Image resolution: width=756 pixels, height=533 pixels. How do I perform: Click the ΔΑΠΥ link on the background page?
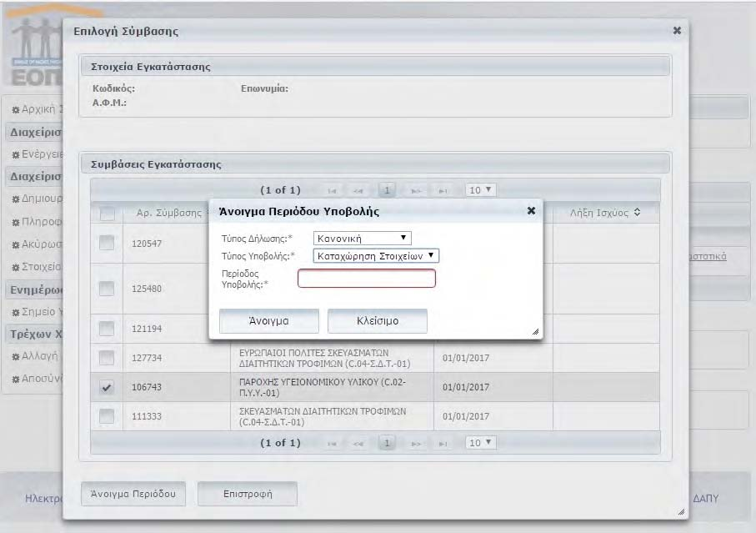pyautogui.click(x=705, y=498)
